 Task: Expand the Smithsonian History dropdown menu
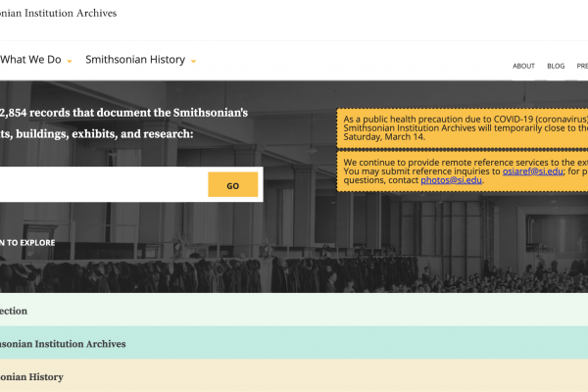pyautogui.click(x=140, y=60)
